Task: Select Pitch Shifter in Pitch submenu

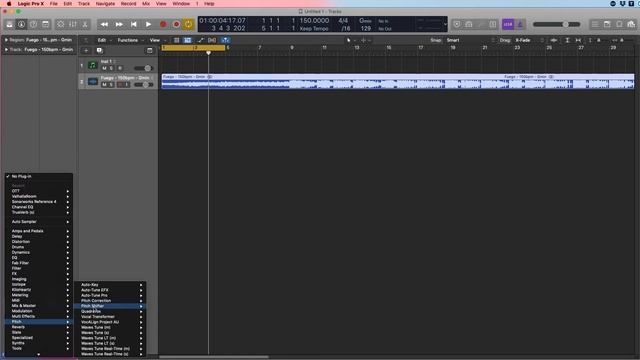Action: coord(110,306)
